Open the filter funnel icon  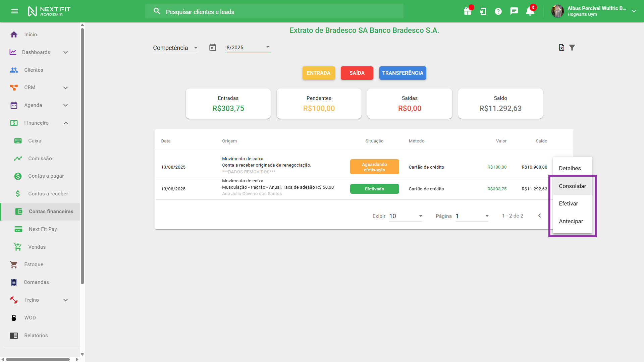(572, 48)
